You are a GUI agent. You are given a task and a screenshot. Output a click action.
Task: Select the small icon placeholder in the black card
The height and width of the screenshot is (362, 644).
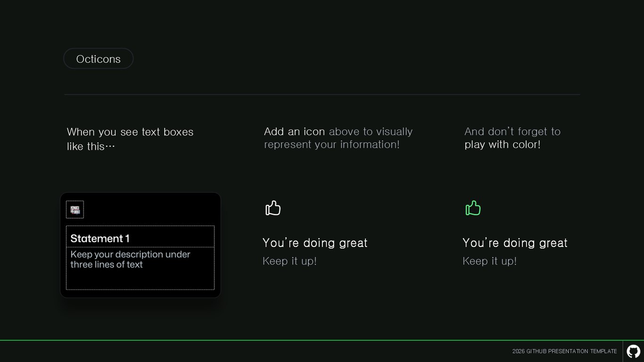tap(75, 210)
